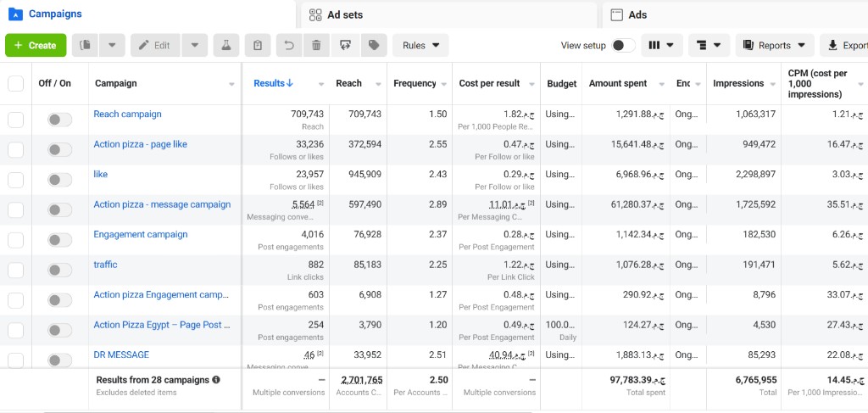Click the tag label icon
868x413 pixels.
tap(374, 46)
